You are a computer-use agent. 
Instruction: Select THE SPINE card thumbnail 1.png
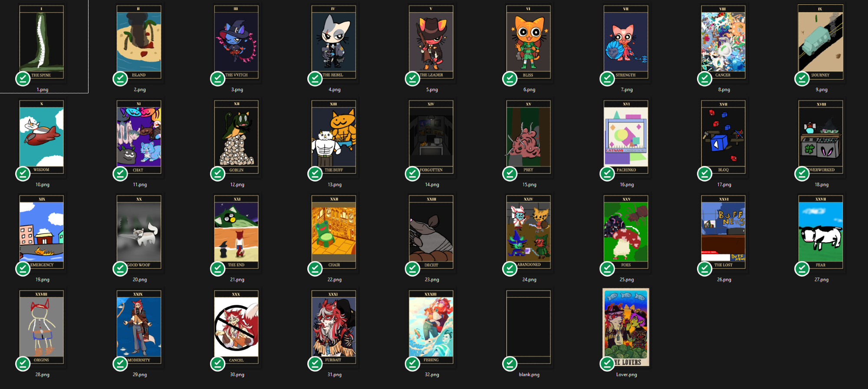click(x=42, y=42)
